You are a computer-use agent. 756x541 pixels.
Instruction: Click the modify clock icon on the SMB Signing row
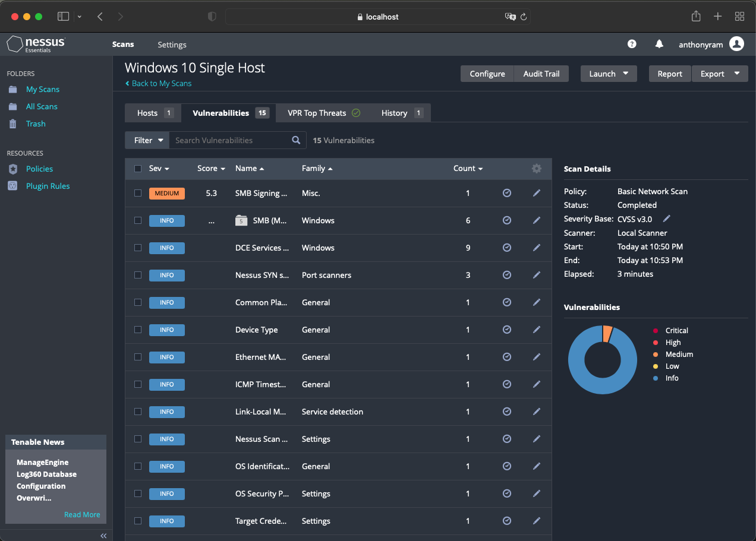click(x=506, y=193)
